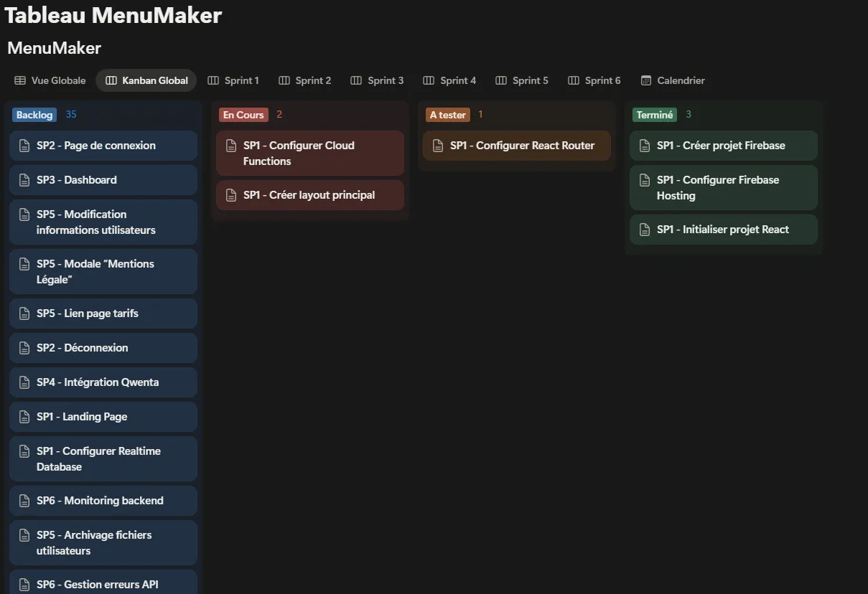Click the Tableau MenuMaker page title
868x594 pixels.
tap(113, 15)
